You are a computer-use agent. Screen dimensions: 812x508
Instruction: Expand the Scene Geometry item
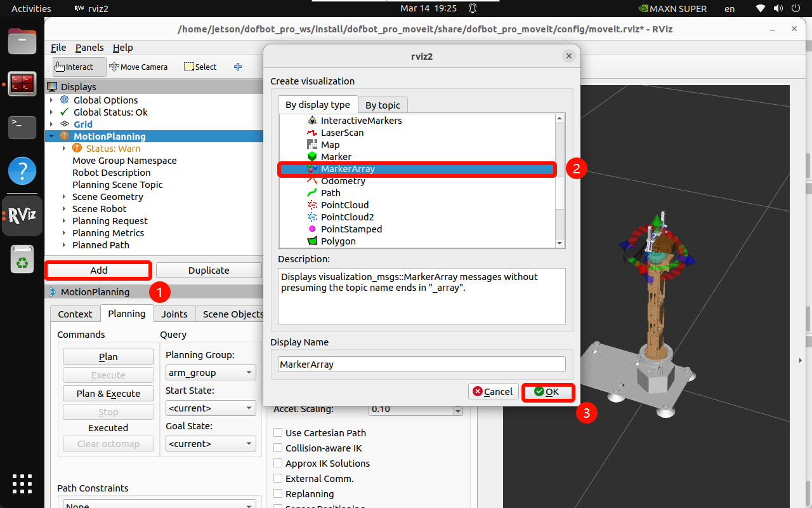click(x=64, y=196)
